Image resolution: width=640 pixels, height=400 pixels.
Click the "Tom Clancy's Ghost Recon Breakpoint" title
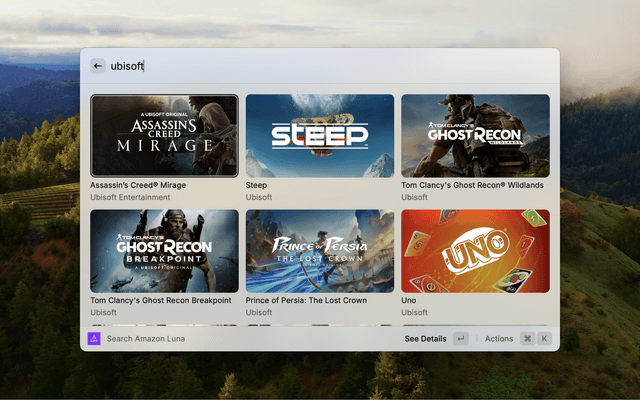point(161,300)
